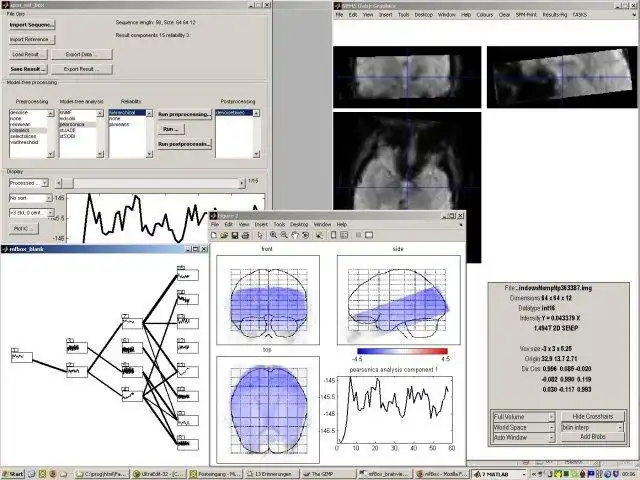Click the Run postprocessing button
The width and height of the screenshot is (640, 480).
(184, 144)
